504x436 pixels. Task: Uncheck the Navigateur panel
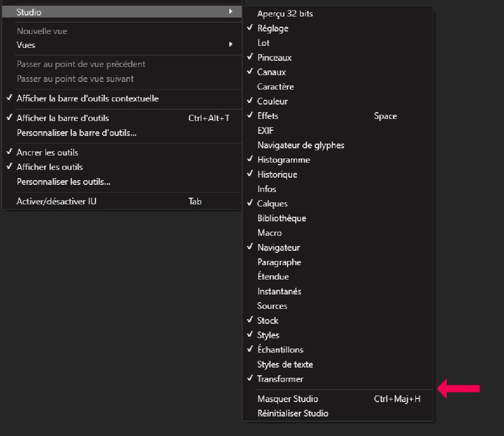tap(338, 247)
